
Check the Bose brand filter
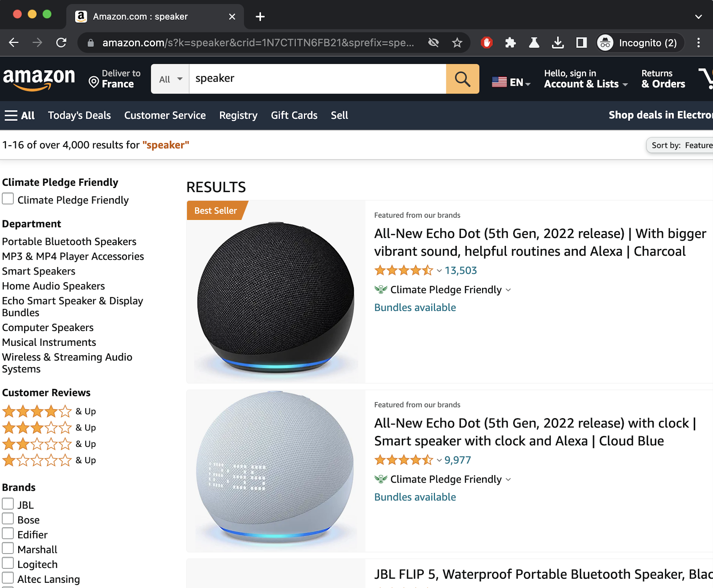[7, 518]
